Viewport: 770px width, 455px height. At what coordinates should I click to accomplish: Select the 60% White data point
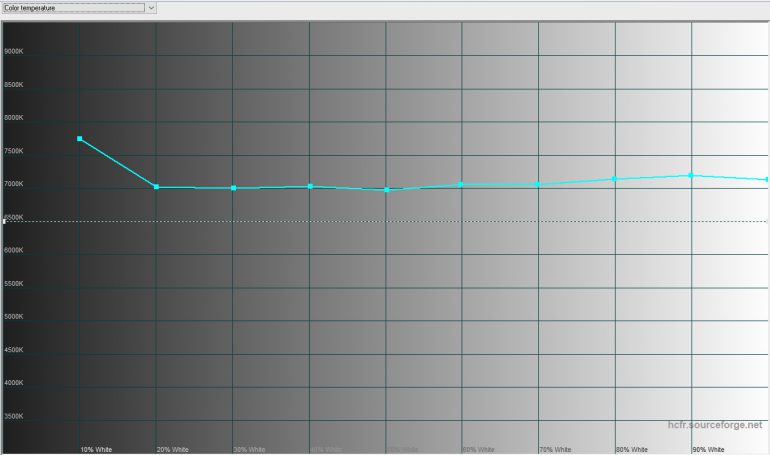pyautogui.click(x=462, y=184)
